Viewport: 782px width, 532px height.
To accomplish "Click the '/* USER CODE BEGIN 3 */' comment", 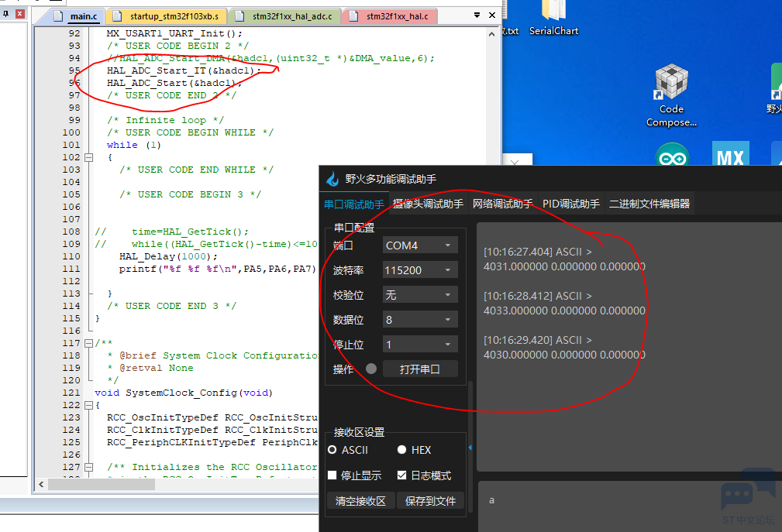I will point(190,195).
